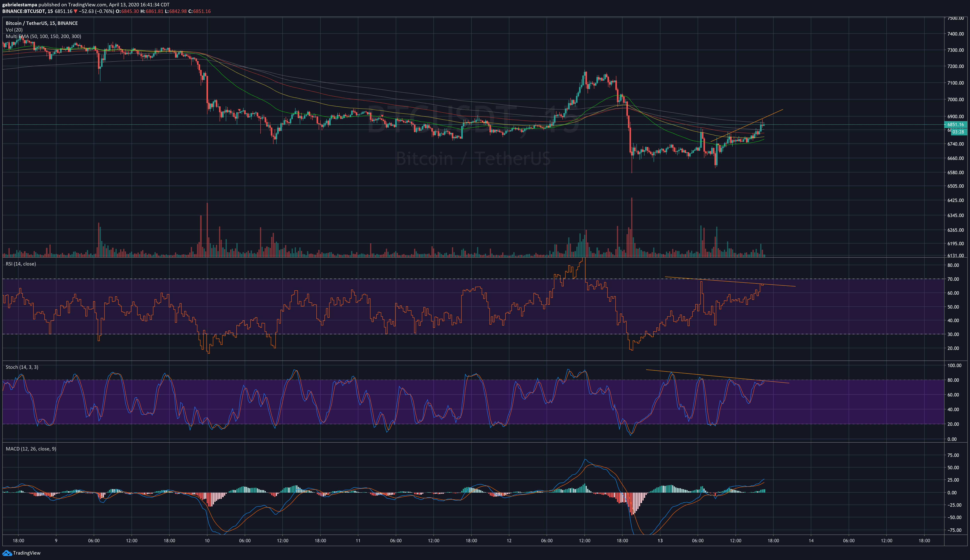970x560 pixels.
Task: Select the 'MACD (12, 26, close, 9)' label
Action: (31, 449)
